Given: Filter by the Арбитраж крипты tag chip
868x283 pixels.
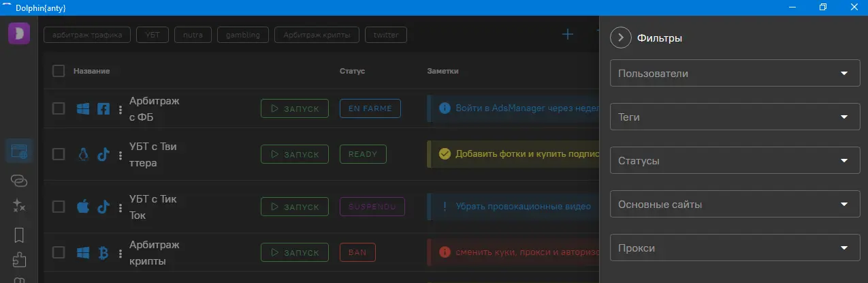Looking at the screenshot, I should pyautogui.click(x=317, y=35).
